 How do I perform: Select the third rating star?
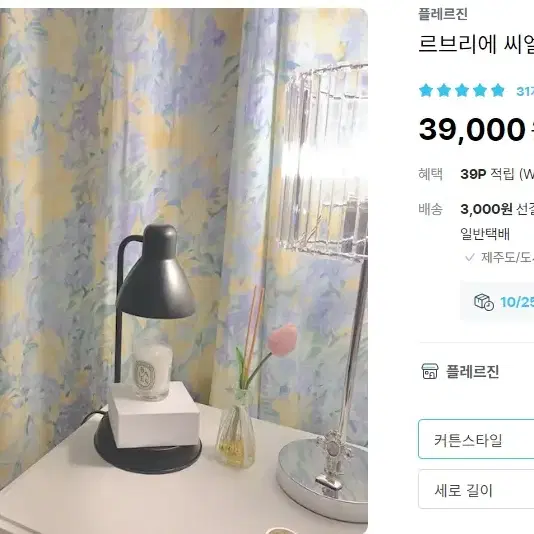[462, 91]
